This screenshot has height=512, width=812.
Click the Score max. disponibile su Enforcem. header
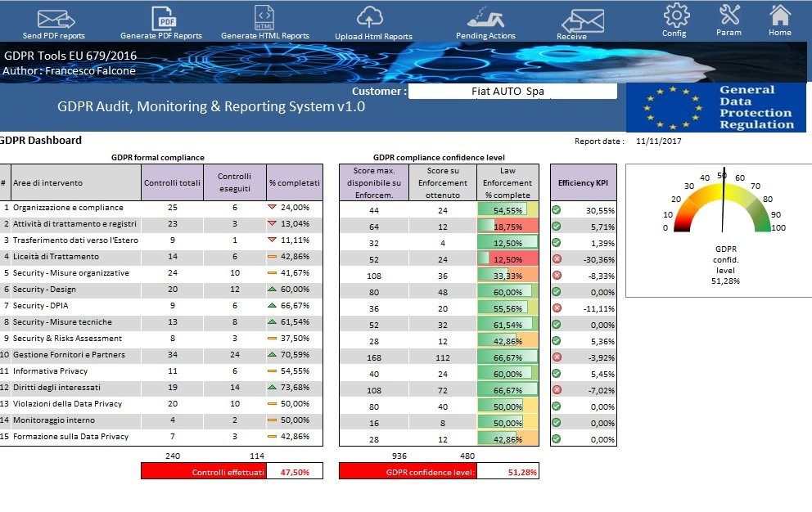tap(374, 182)
